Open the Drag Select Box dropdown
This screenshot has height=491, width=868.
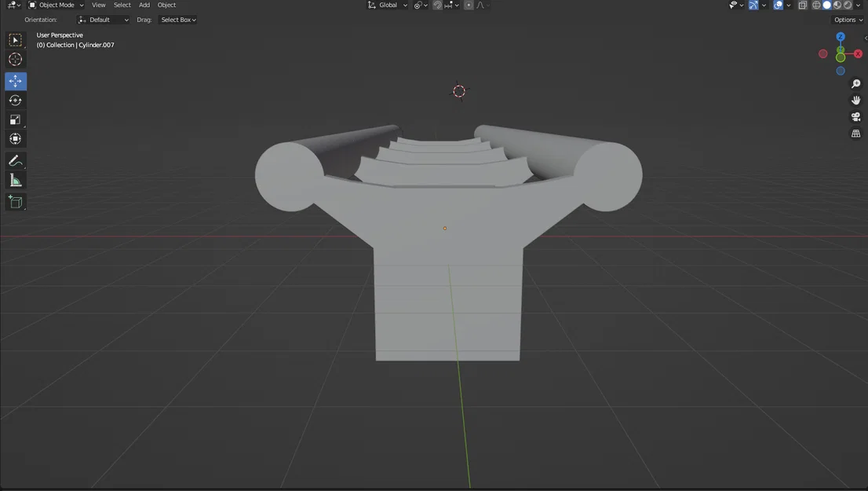pos(177,20)
